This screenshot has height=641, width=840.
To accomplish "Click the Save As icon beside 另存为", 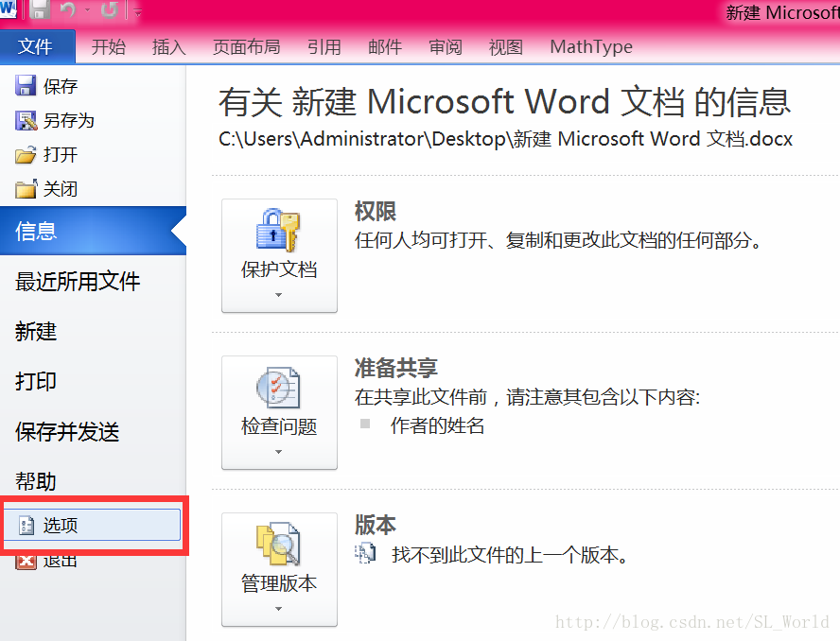I will point(26,120).
